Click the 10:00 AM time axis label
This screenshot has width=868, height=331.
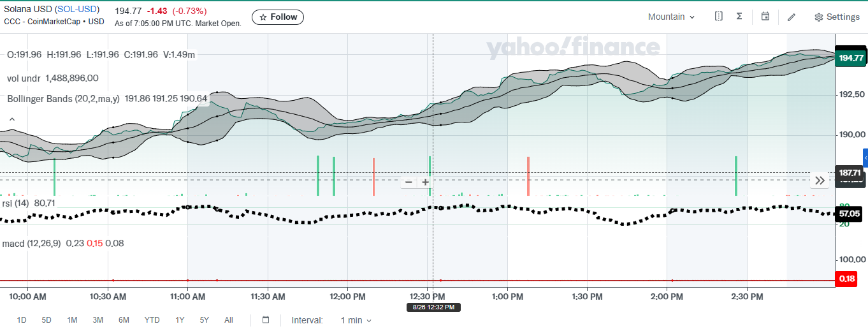pyautogui.click(x=28, y=297)
